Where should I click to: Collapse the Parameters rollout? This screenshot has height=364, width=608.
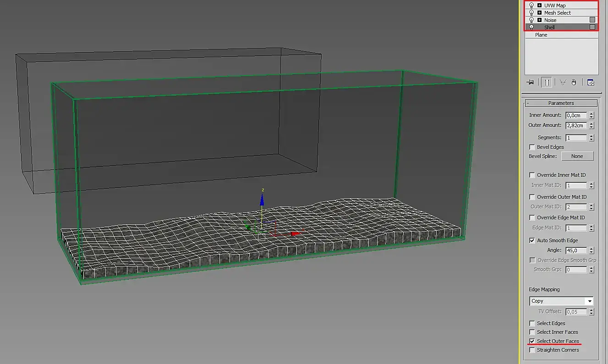[561, 103]
